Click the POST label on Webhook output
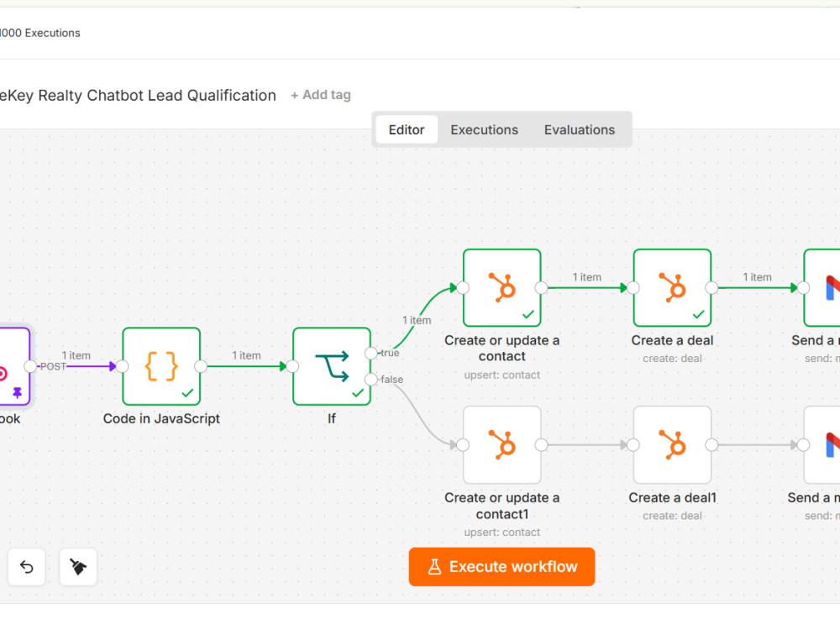 pos(53,367)
